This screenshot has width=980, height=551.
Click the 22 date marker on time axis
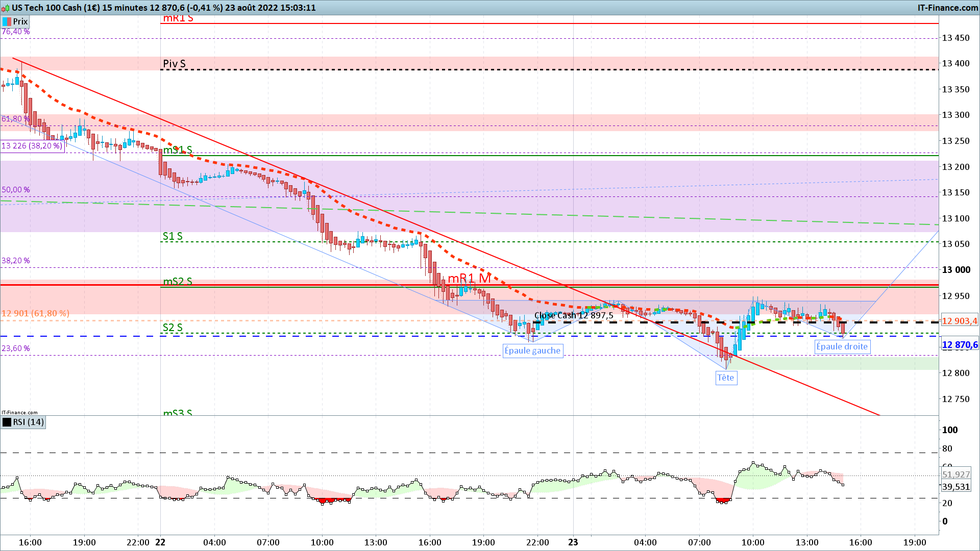click(160, 542)
